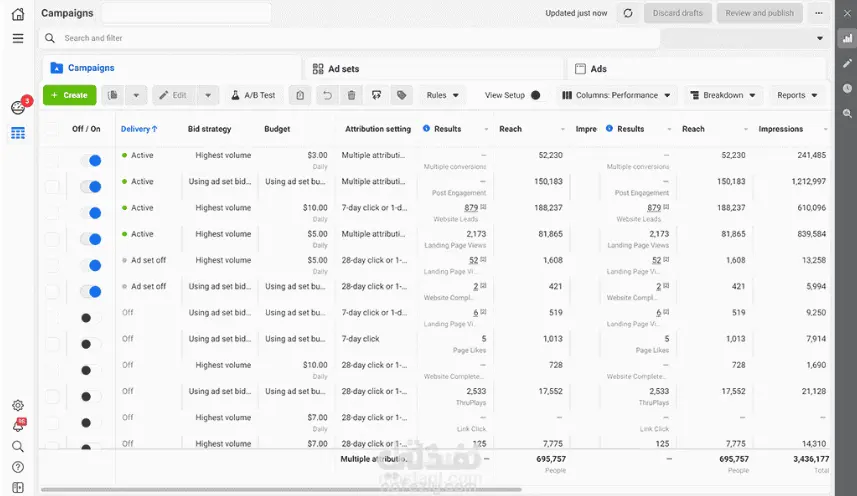The height and width of the screenshot is (496, 857).
Task: Open the help question mark icon
Action: point(18,467)
